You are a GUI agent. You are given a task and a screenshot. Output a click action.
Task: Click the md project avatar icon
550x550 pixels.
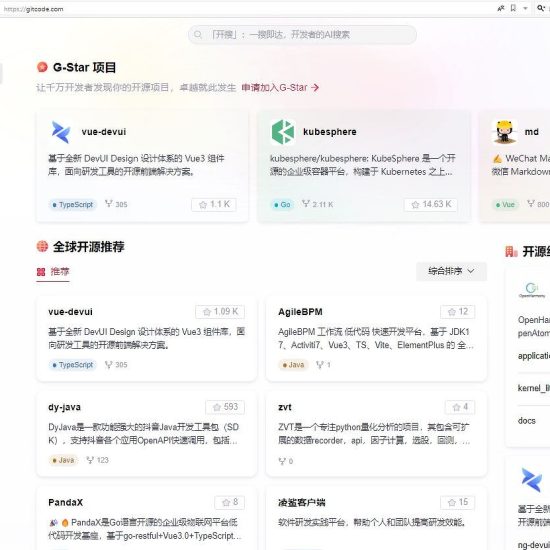coord(505,132)
